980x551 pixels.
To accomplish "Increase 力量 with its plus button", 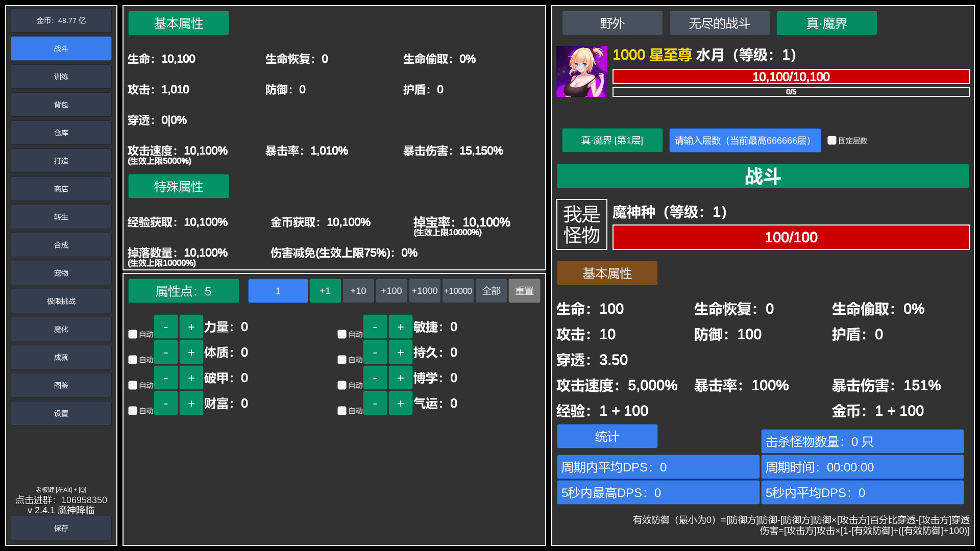I will click(191, 327).
